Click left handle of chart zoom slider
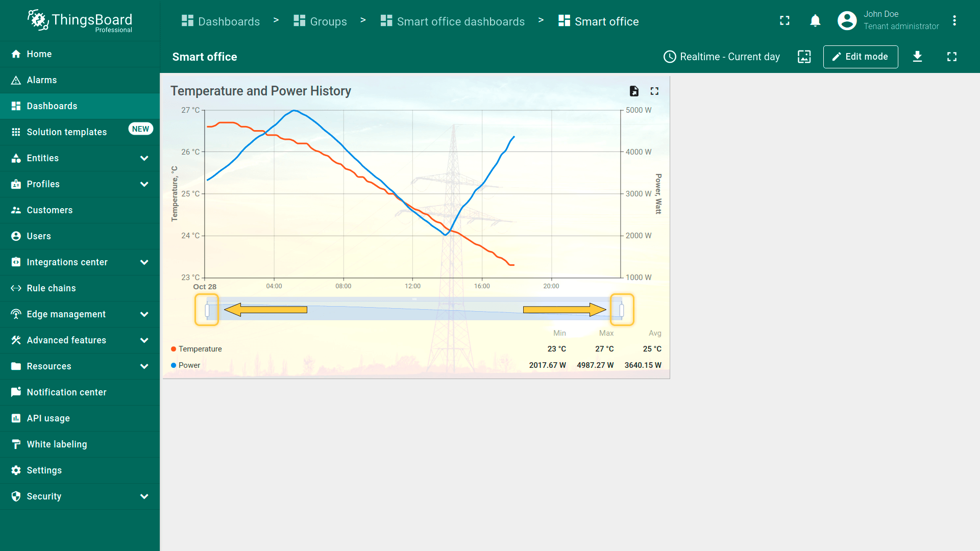The image size is (980, 551). (207, 310)
